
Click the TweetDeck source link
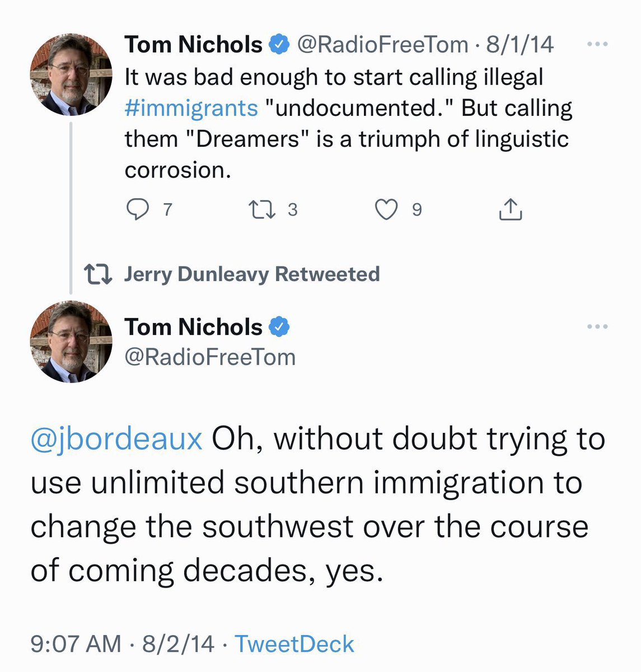[294, 644]
